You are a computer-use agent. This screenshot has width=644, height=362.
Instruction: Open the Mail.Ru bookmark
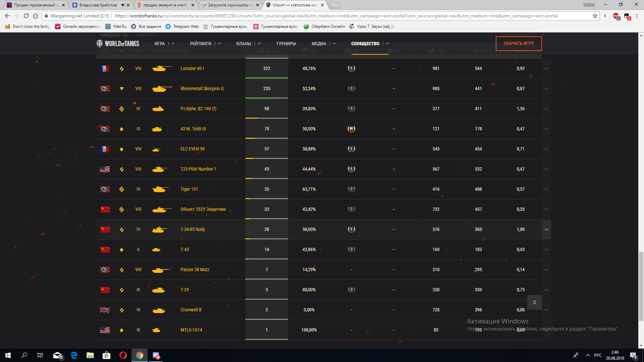[116, 26]
